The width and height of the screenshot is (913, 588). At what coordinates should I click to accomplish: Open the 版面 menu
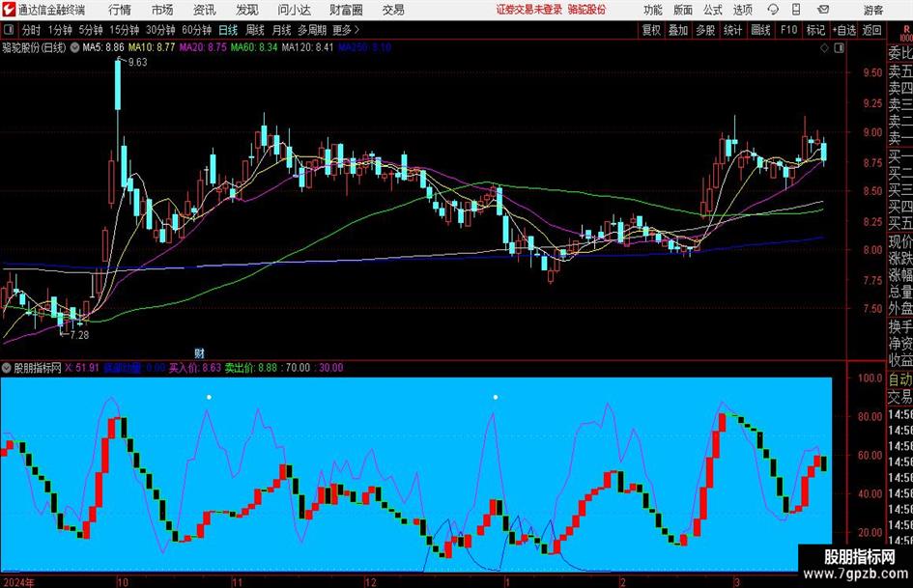(x=683, y=10)
